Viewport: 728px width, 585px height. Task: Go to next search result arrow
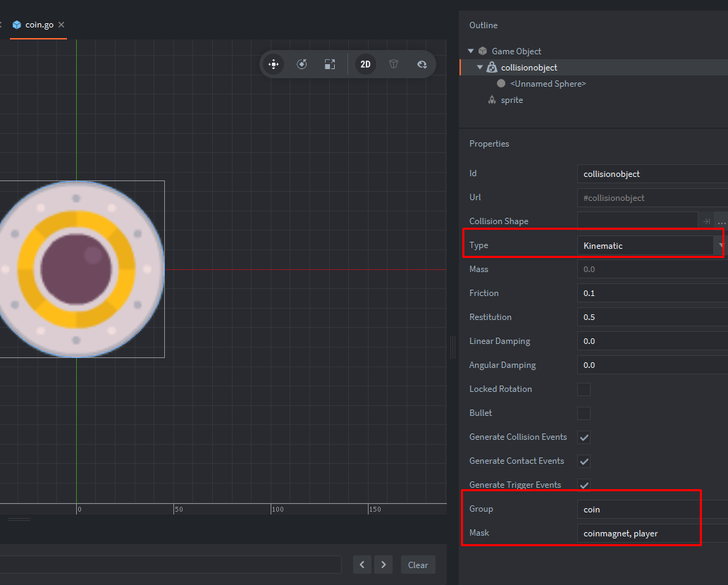click(x=383, y=565)
